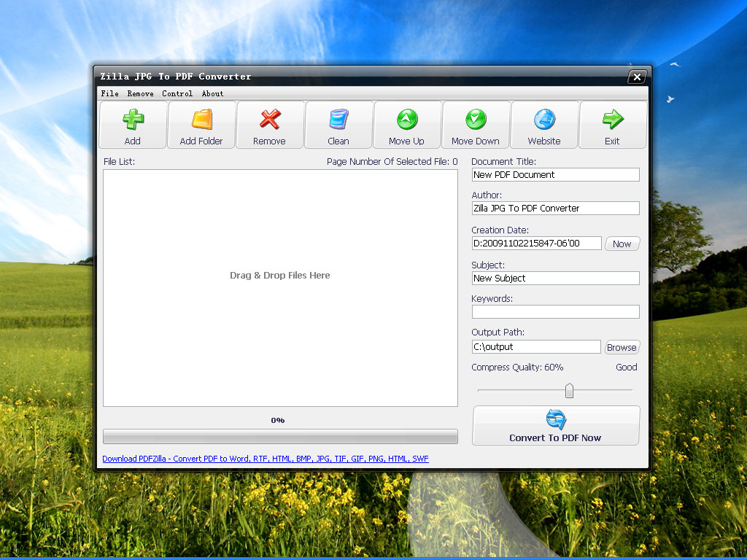Open the File menu
This screenshot has width=747, height=560.
109,93
